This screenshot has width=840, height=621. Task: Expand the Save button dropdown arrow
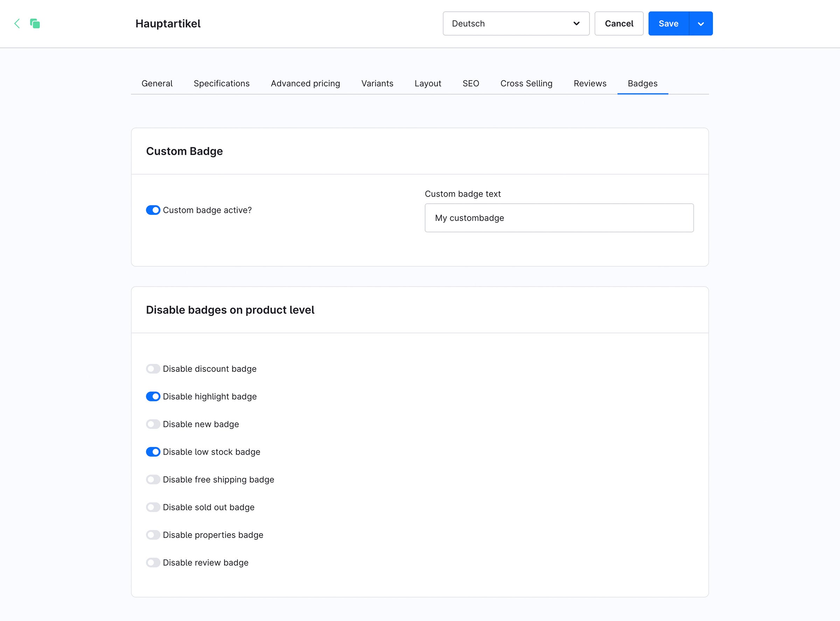tap(701, 23)
